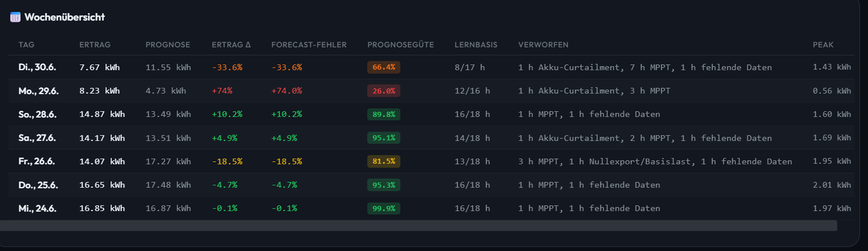The image size is (868, 251).
Task: Click the 7.67 kWh Ertrag value
Action: tap(100, 67)
